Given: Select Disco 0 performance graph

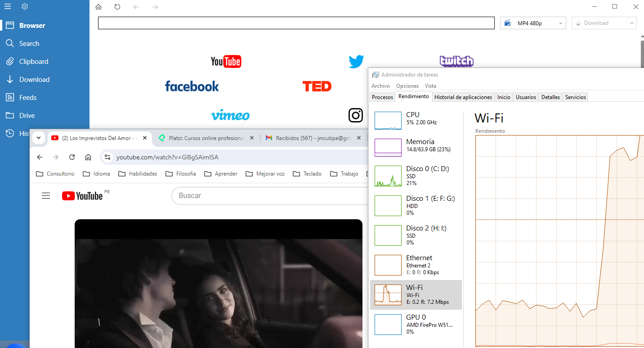Looking at the screenshot, I should click(x=416, y=176).
